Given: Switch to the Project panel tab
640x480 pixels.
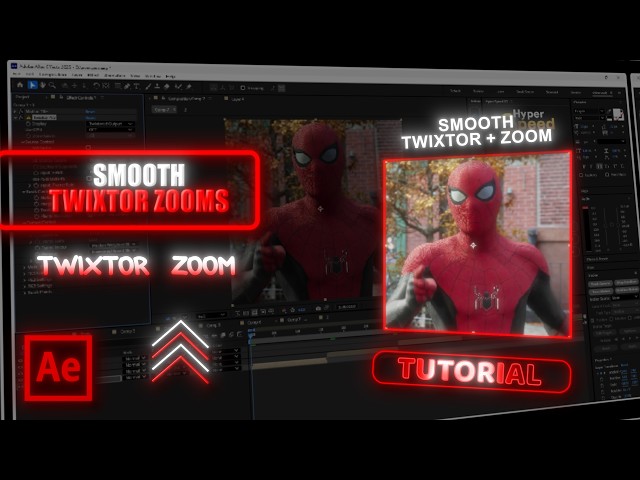Looking at the screenshot, I should [22, 97].
